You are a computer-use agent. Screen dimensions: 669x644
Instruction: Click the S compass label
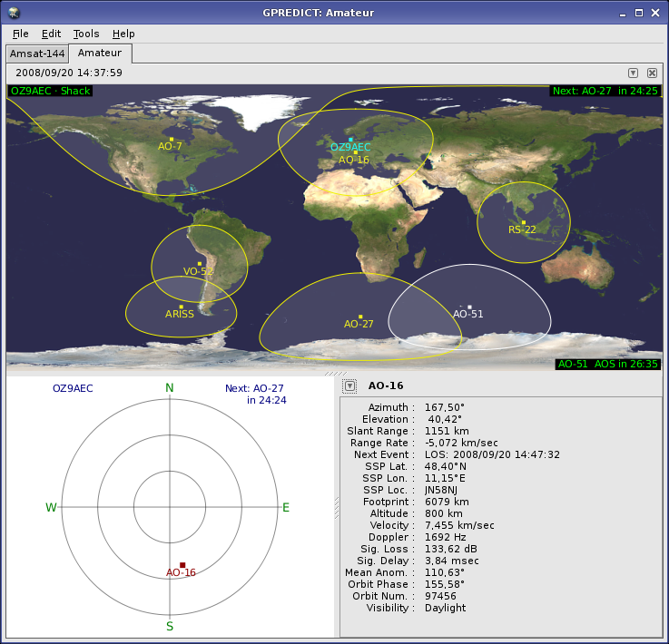click(170, 626)
